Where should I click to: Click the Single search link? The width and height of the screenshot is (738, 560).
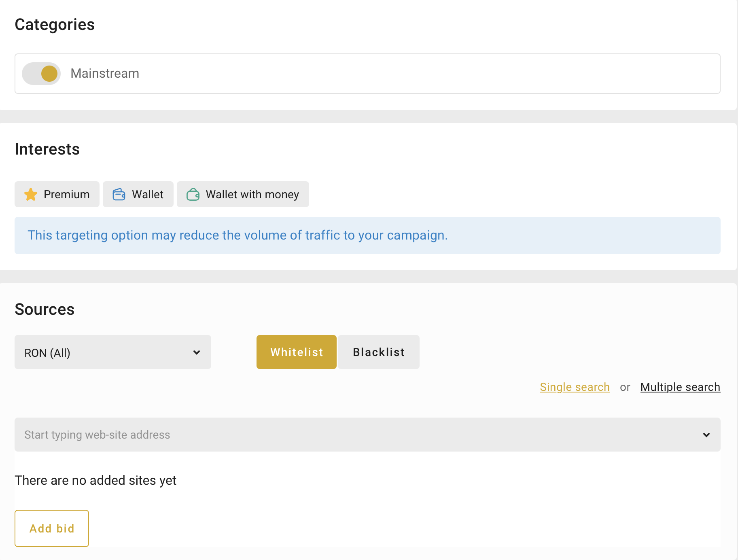click(x=575, y=387)
